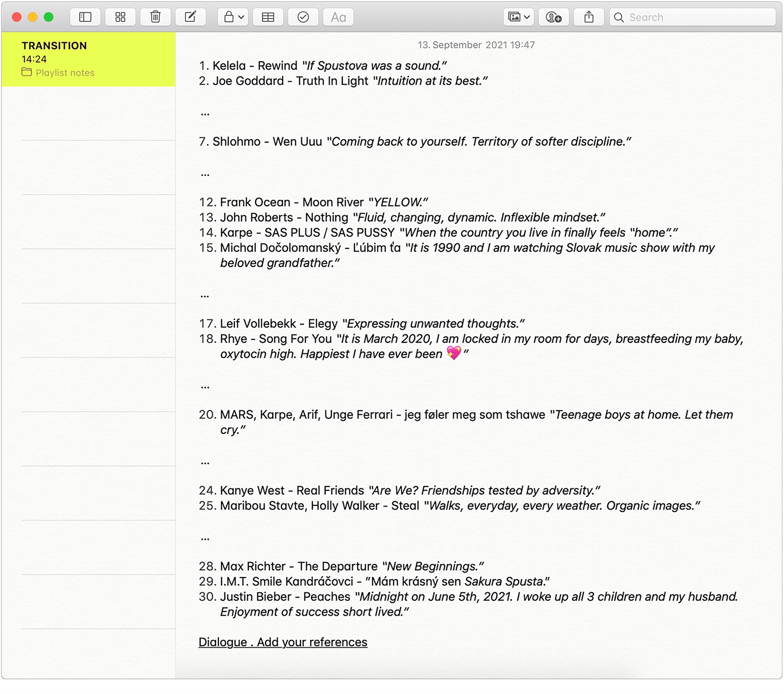Screen dimensions: 784x694
Task: Add a checklist with checkmark button
Action: click(303, 17)
